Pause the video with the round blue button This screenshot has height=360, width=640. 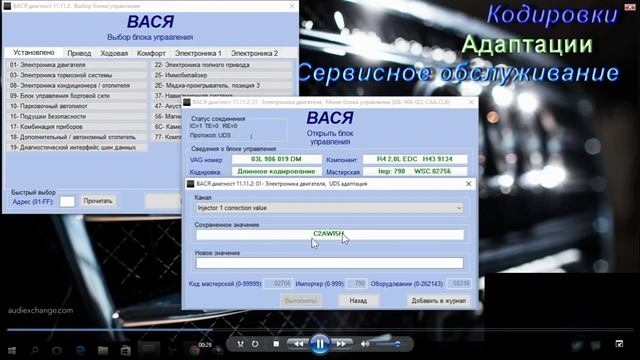pos(320,344)
